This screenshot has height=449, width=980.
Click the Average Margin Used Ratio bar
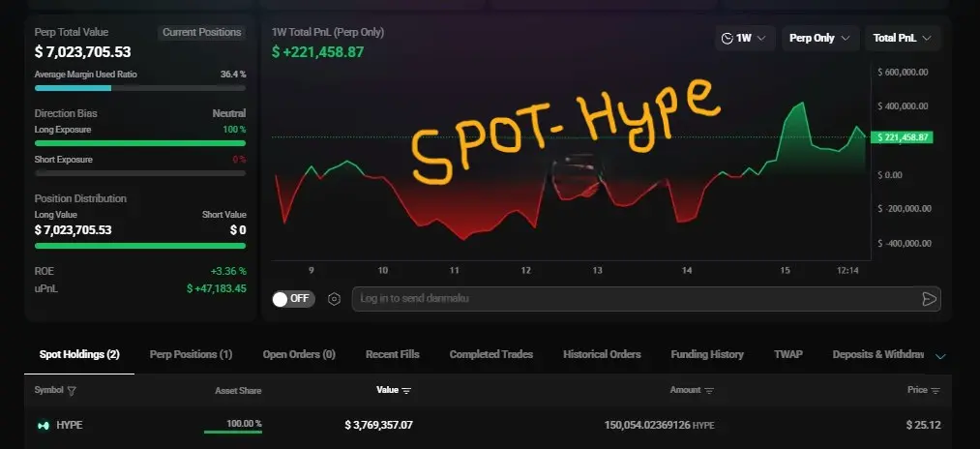coord(140,88)
